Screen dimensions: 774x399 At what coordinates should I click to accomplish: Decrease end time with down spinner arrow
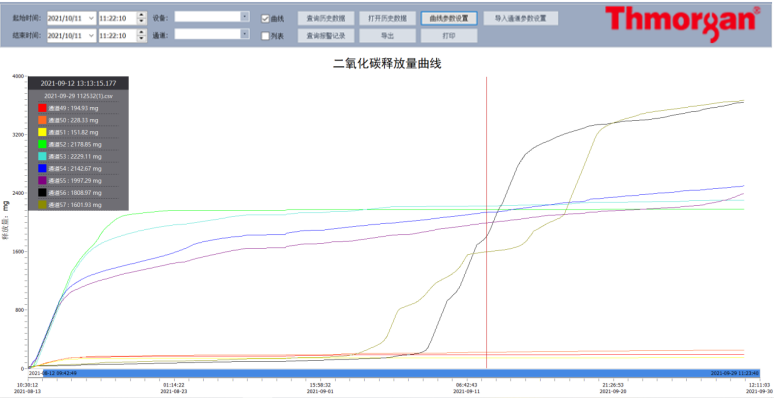[142, 39]
